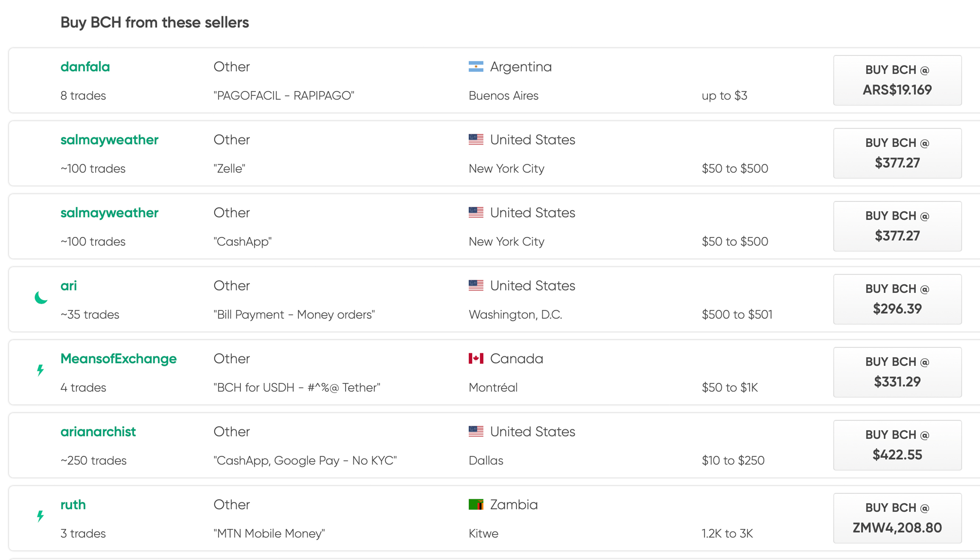Visit MeansofExchange's profile page
This screenshot has height=560, width=980.
coord(118,358)
